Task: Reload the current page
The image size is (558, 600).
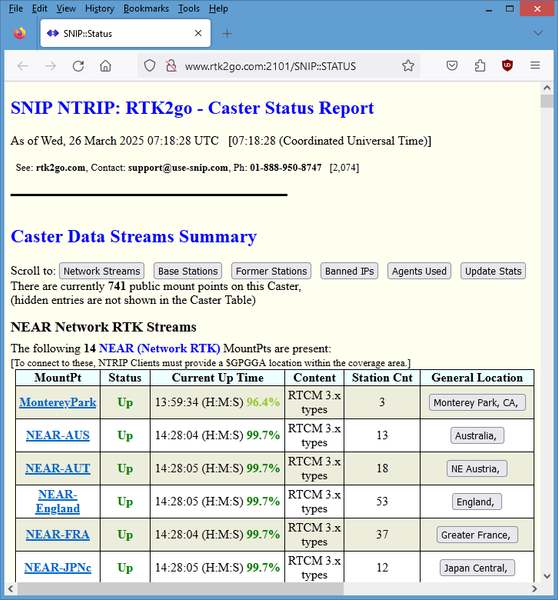Action: coord(78,66)
